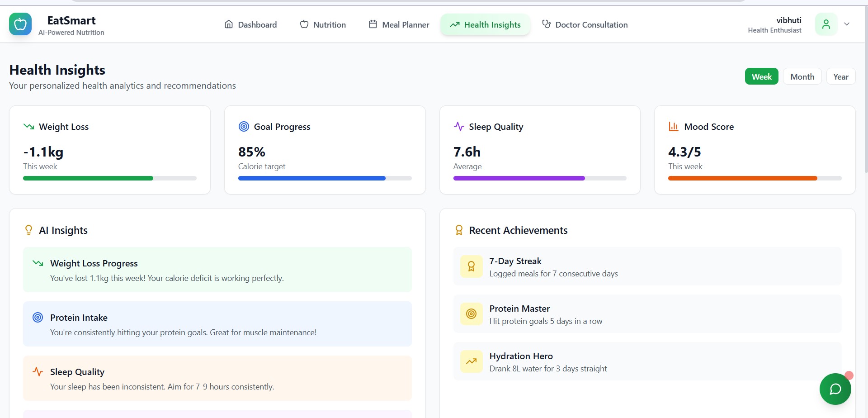The width and height of the screenshot is (868, 418).
Task: Switch the time range to Month
Action: coord(802,76)
